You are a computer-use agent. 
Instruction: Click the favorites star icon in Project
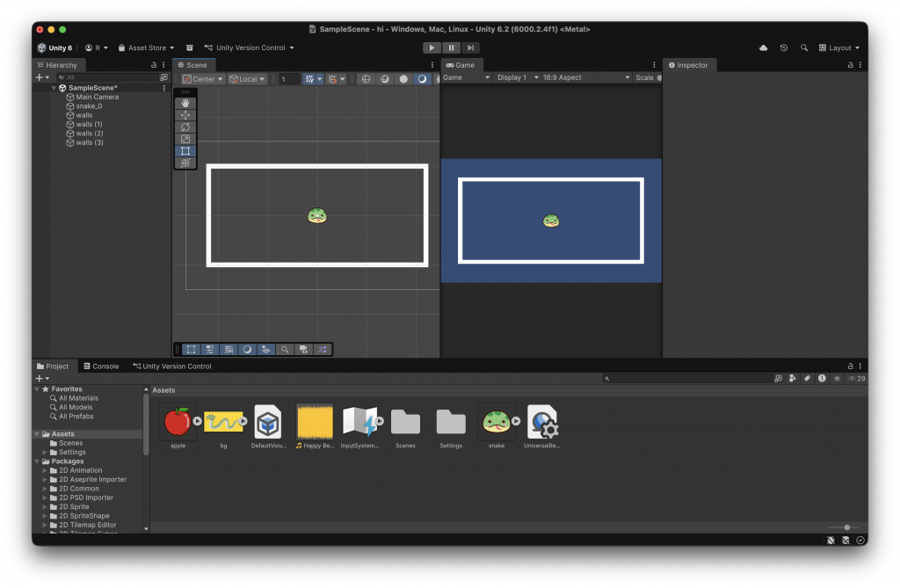tap(837, 379)
